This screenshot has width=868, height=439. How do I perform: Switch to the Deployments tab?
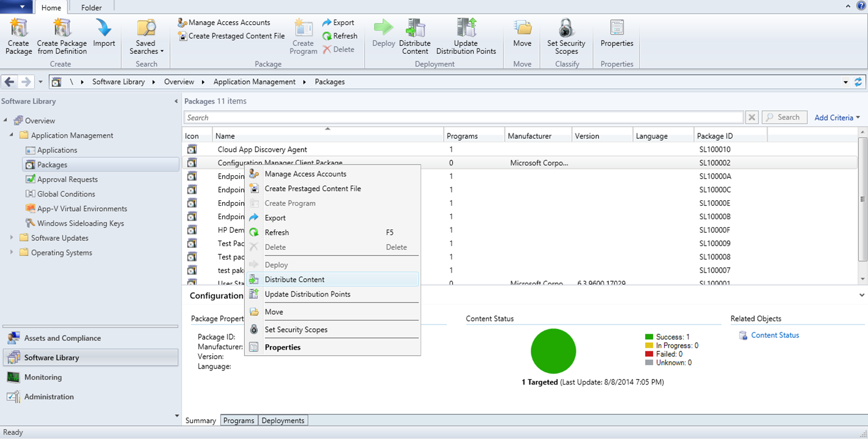[283, 421]
